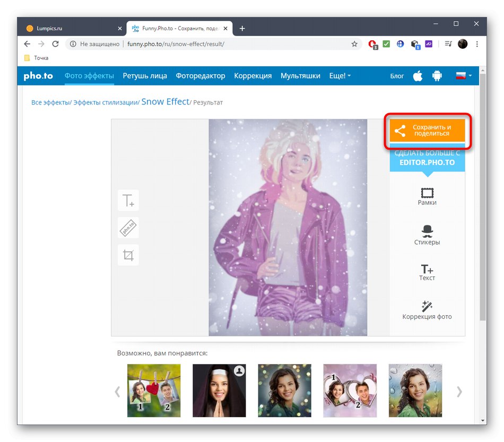The height and width of the screenshot is (442, 504).
Task: Open the Chrome profile avatar
Action: click(x=463, y=44)
